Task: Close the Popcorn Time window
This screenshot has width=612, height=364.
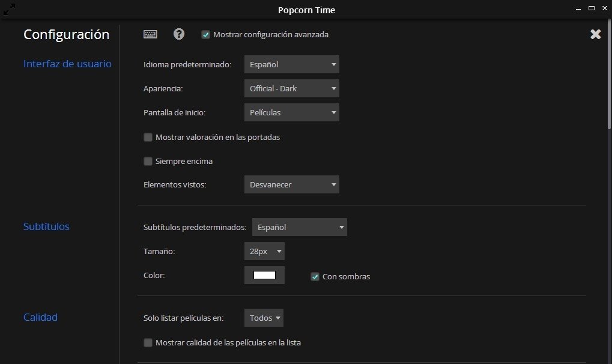Action: point(605,8)
